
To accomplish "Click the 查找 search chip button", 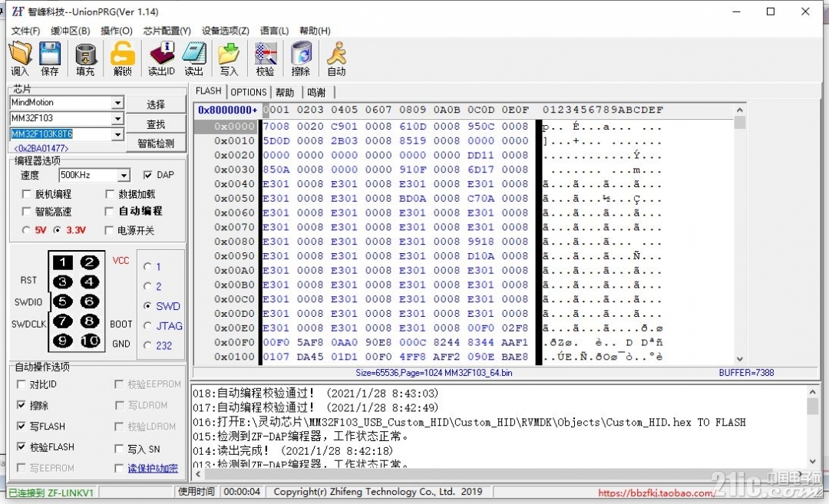I will coord(155,125).
